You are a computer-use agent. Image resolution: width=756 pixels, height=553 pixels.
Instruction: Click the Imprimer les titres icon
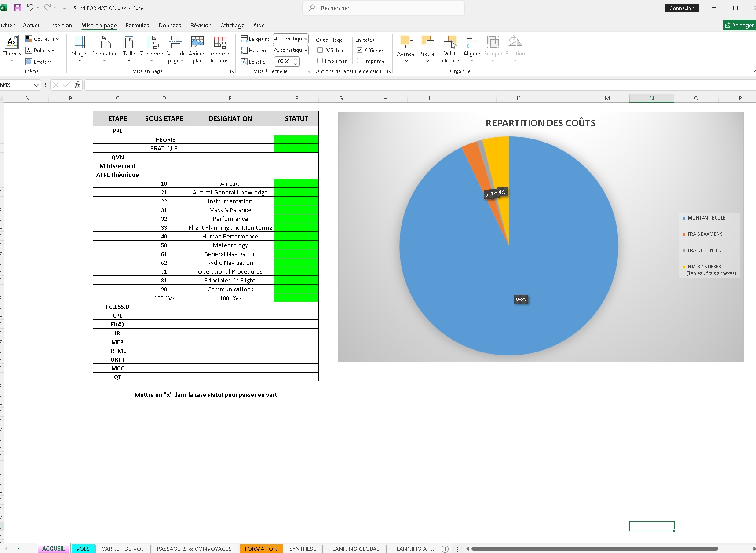(x=220, y=42)
